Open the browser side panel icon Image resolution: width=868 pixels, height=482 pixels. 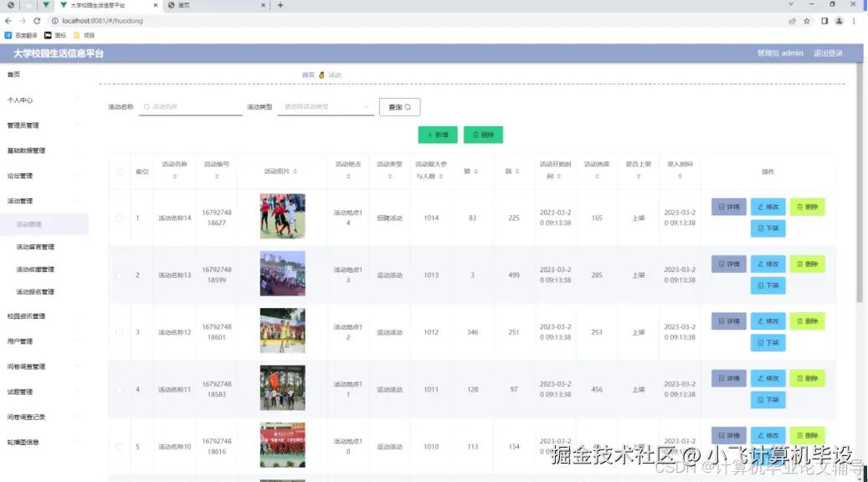tap(824, 21)
